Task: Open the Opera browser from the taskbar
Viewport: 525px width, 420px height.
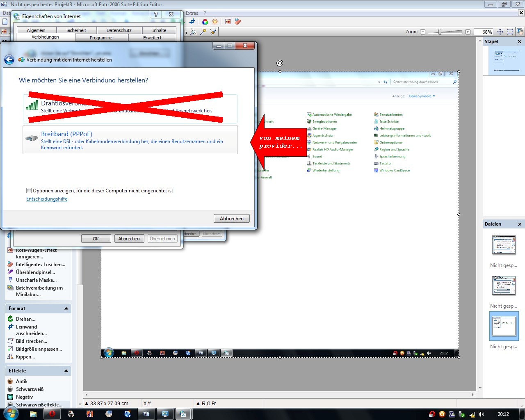Action: coord(52,414)
